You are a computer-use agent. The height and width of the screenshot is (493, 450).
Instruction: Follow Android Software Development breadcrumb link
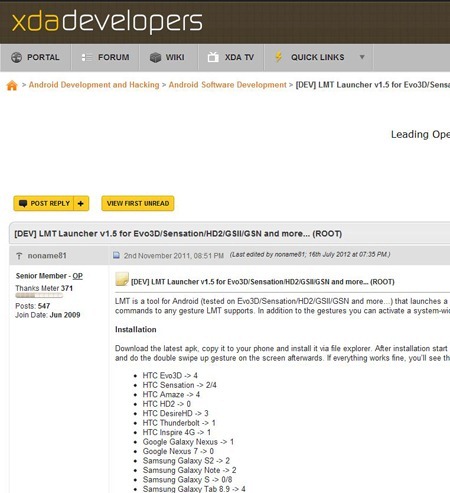pos(227,85)
